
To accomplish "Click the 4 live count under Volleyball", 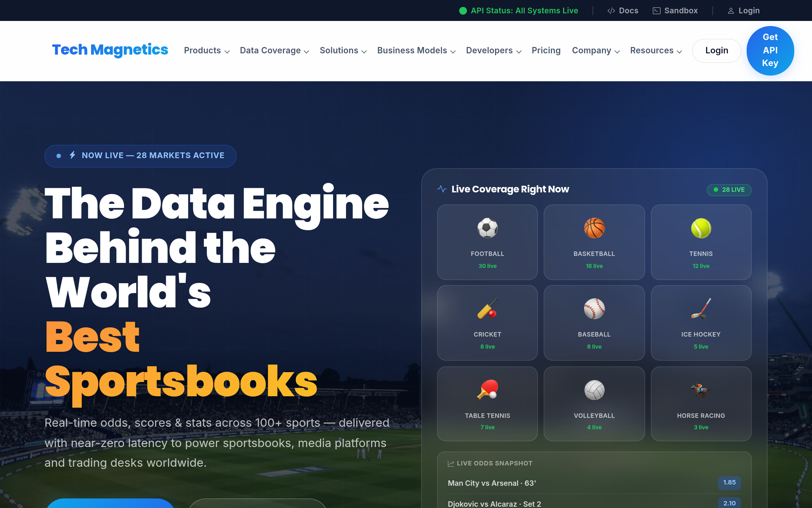I will click(x=594, y=427).
